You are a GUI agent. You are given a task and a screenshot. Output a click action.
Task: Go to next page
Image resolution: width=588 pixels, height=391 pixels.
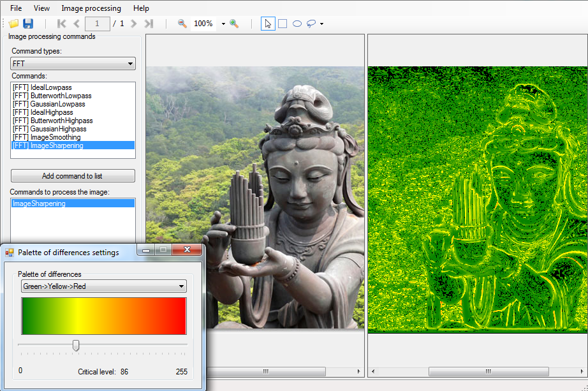(x=134, y=24)
